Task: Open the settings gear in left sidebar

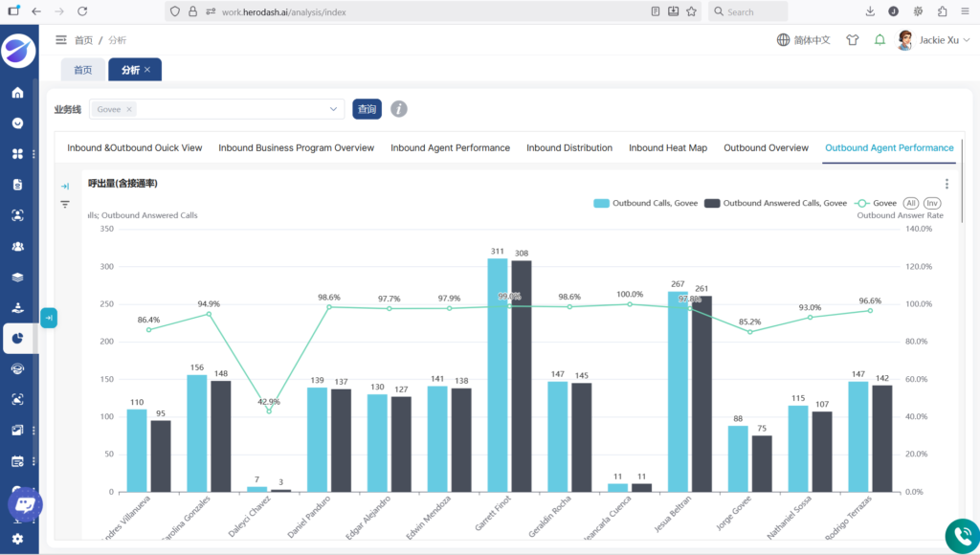Action: pos(17,540)
